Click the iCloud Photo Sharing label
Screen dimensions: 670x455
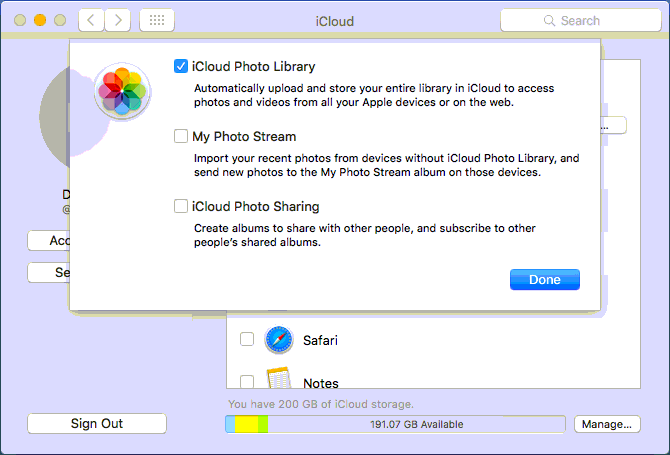[256, 207]
